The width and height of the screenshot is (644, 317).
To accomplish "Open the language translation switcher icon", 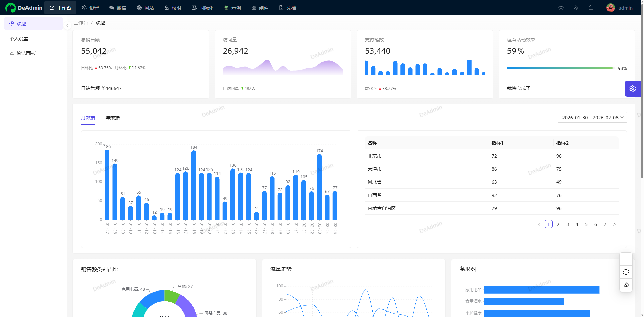I will coord(576,8).
